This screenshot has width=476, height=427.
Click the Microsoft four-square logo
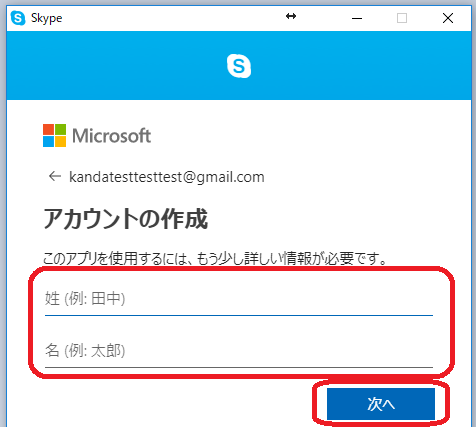click(x=54, y=136)
